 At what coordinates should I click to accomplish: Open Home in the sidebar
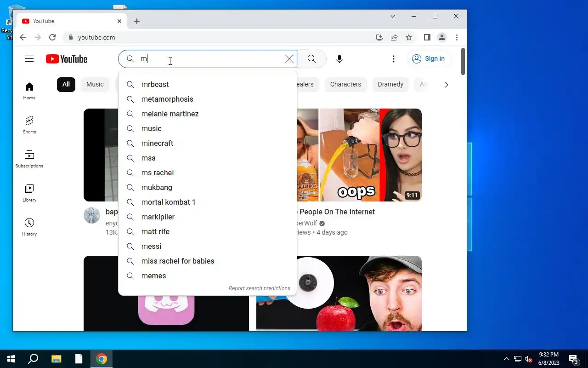29,91
